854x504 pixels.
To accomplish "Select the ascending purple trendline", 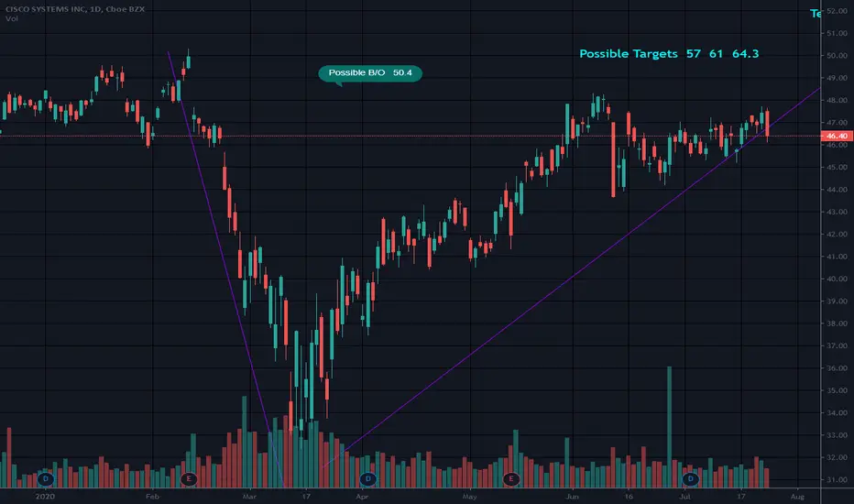I will tap(572, 277).
